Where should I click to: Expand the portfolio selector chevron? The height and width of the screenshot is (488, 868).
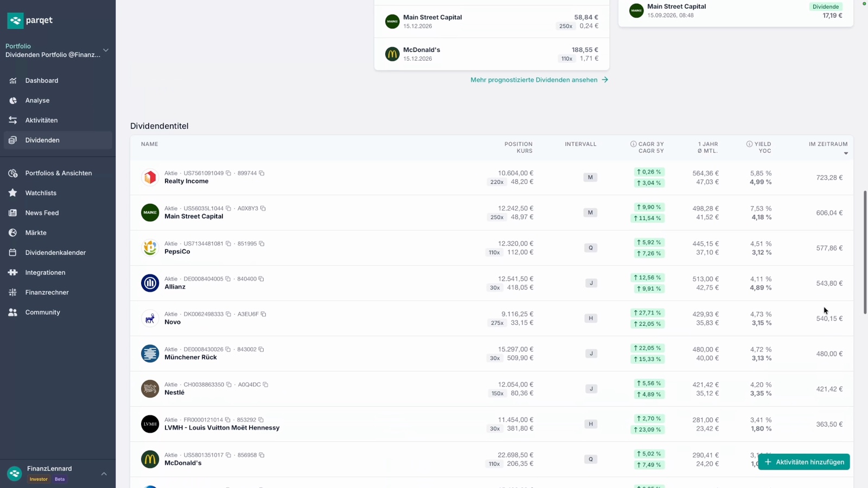[x=106, y=50]
